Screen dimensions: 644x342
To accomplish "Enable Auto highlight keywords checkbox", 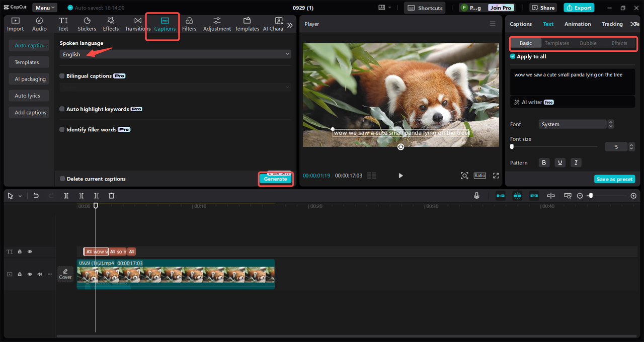I will point(62,109).
